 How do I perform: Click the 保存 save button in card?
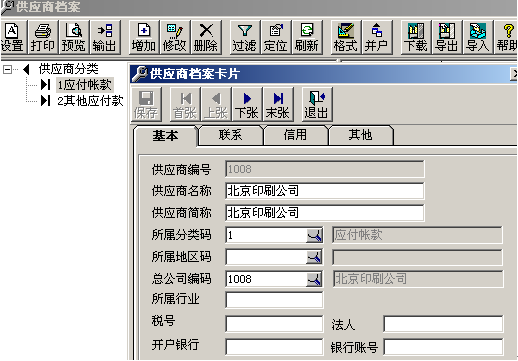146,104
